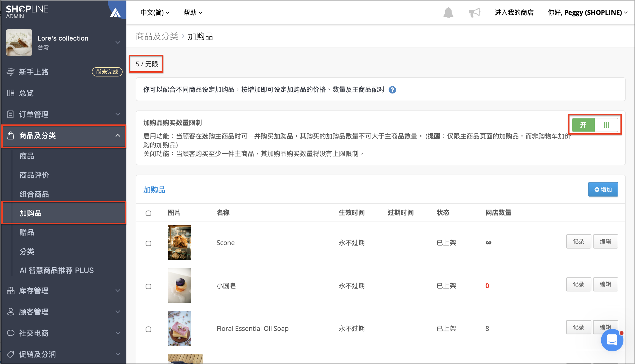Open the 商品评价 submenu item

pos(34,175)
